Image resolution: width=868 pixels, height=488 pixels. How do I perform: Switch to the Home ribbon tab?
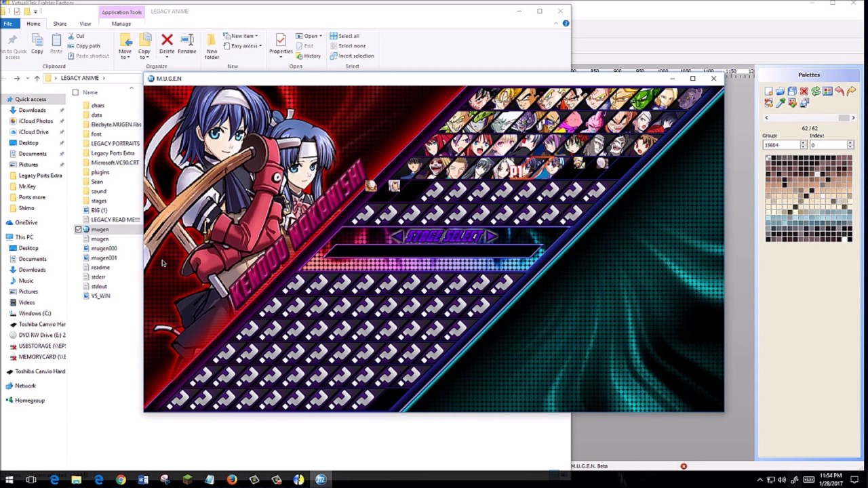click(33, 24)
